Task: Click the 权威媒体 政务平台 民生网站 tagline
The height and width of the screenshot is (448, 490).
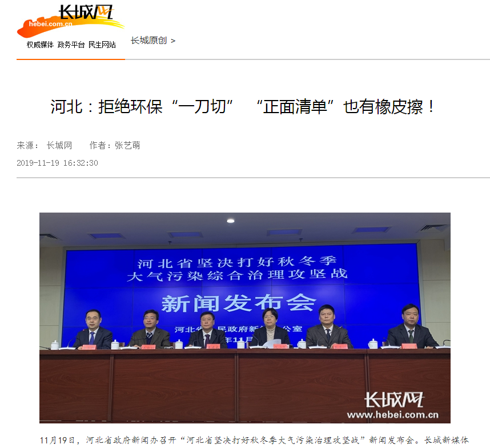Action: point(71,45)
